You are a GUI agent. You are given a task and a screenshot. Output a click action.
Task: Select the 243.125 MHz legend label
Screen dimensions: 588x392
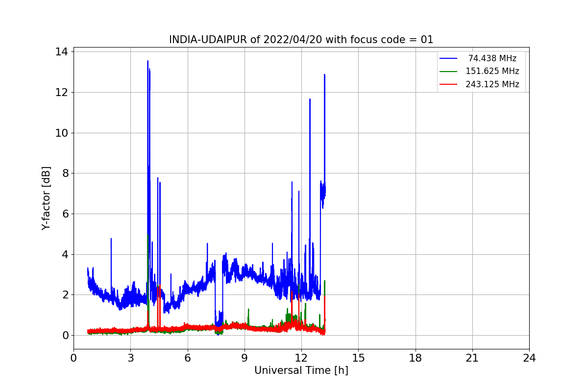pyautogui.click(x=492, y=84)
